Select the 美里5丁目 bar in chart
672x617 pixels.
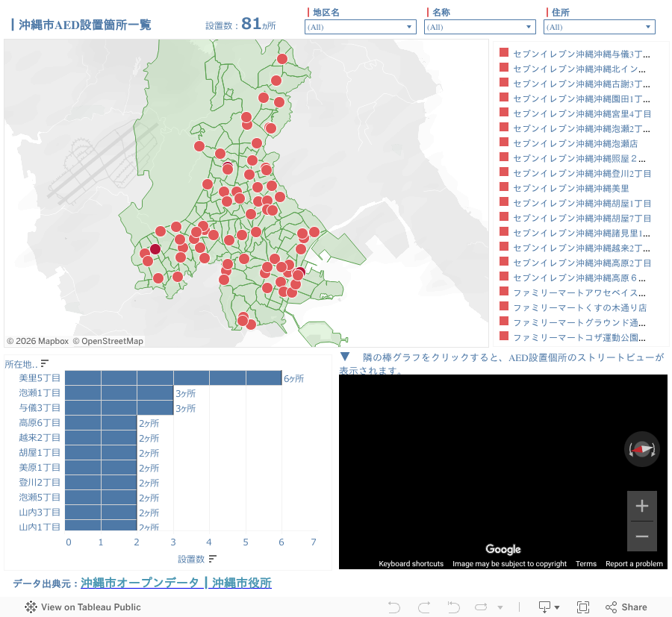172,378
